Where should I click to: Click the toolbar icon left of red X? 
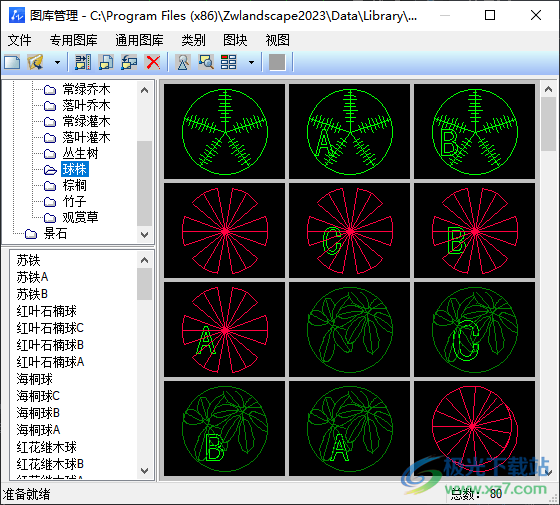pos(129,62)
